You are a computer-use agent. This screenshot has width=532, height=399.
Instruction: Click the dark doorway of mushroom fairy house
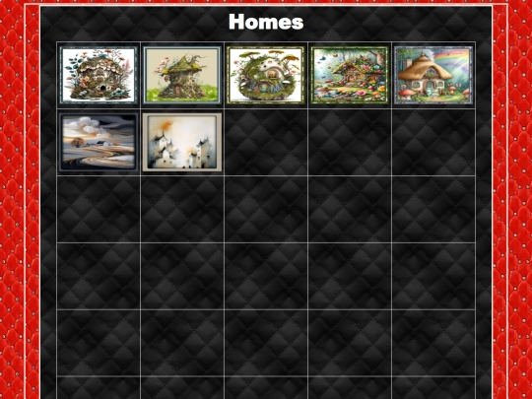(102, 89)
